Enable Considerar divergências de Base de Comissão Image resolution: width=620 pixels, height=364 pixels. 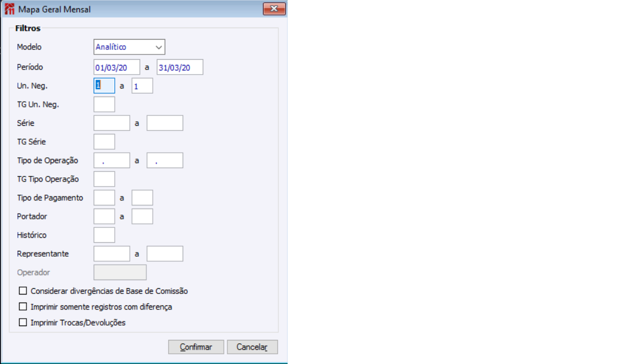(x=23, y=291)
